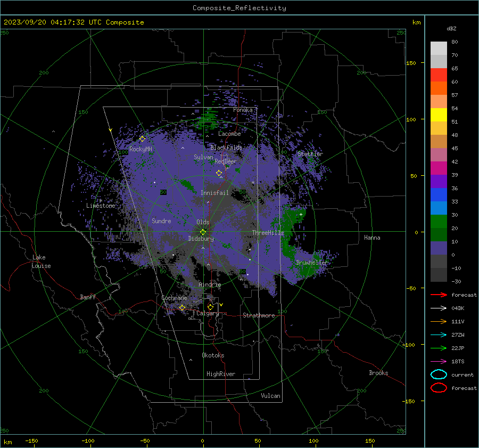Viewport: 479px width, 448px height.
Task: Click the Vulcan label
Action: (x=270, y=396)
